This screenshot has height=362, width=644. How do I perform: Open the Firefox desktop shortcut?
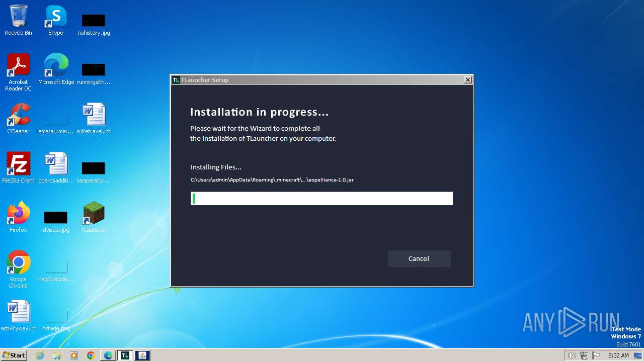coord(18,217)
